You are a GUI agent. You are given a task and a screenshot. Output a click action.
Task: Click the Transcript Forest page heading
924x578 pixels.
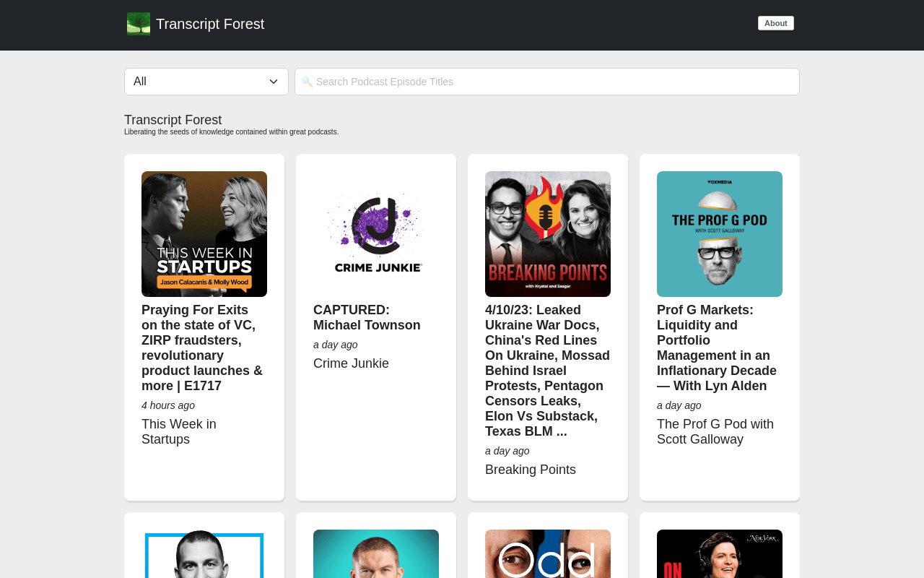click(173, 120)
